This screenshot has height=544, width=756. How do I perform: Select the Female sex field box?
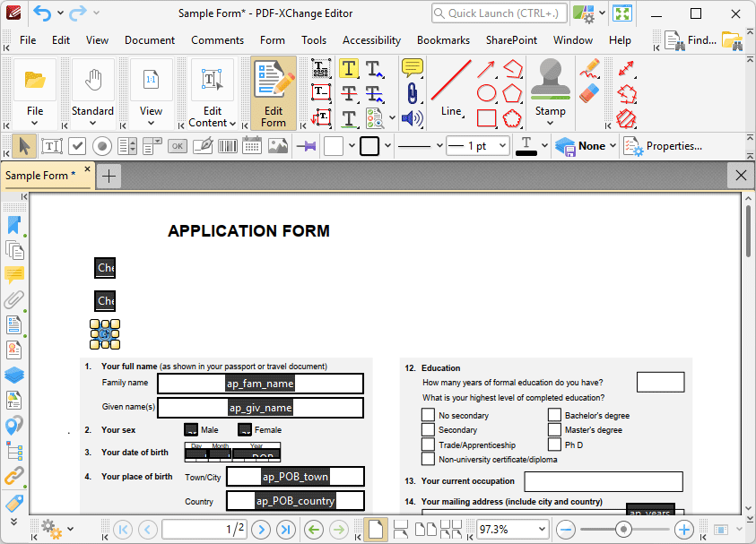pos(245,429)
